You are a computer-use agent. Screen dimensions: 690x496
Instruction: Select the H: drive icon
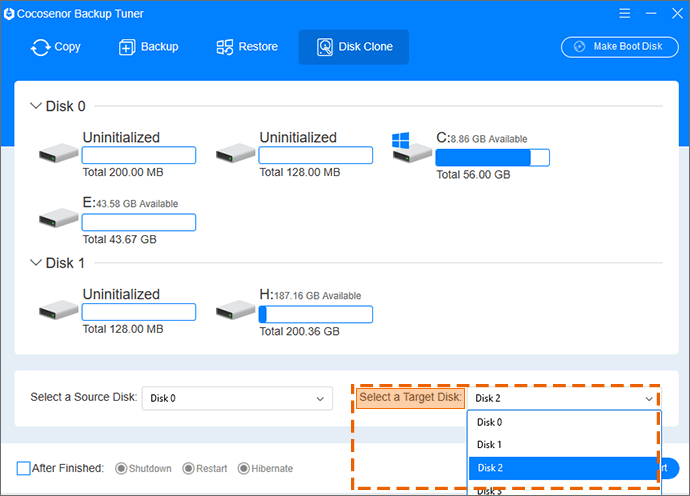(235, 310)
